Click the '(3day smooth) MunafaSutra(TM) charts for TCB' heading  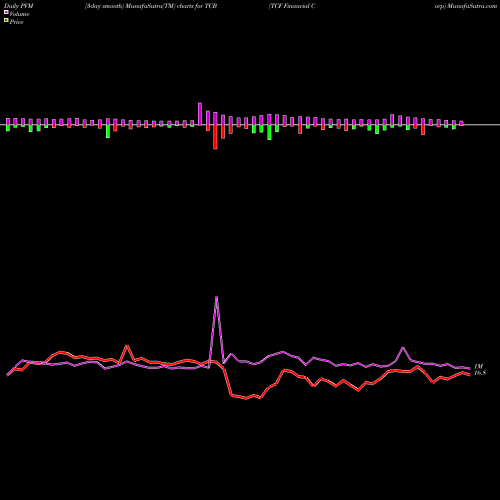tap(151, 6)
